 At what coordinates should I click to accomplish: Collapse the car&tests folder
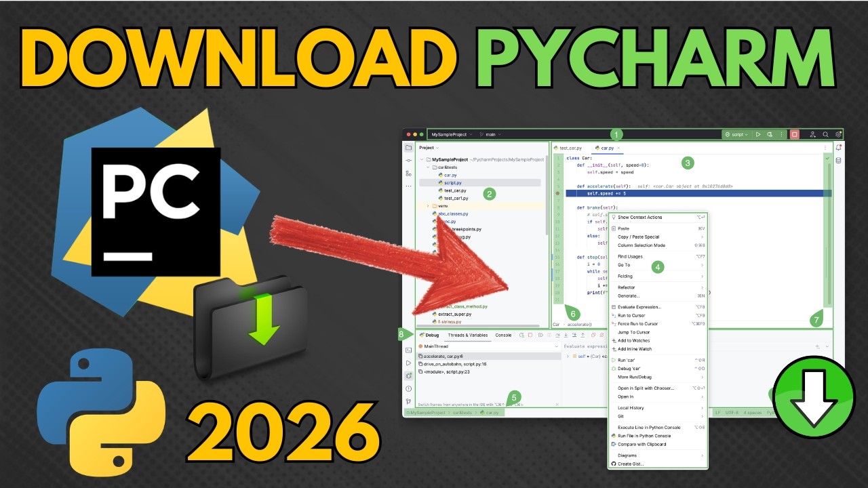pos(428,167)
